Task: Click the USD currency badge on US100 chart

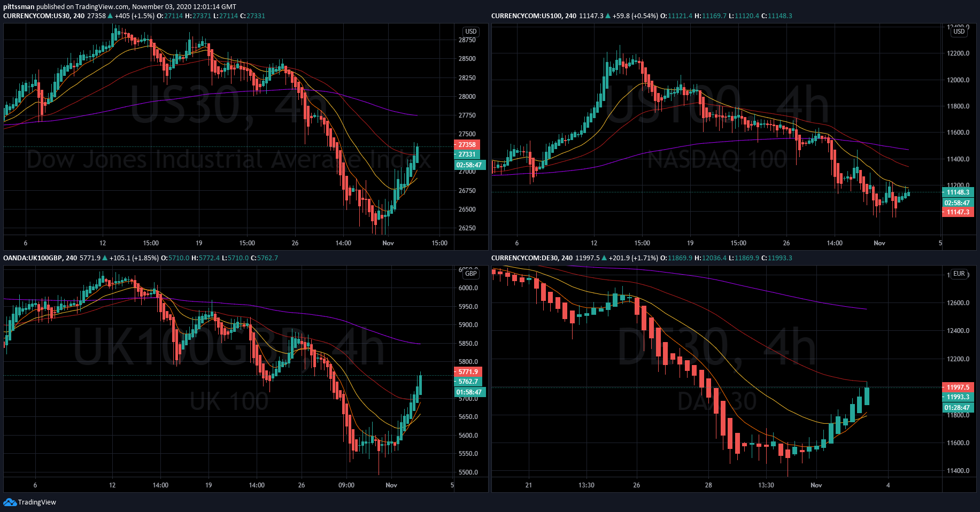Action: 959,32
